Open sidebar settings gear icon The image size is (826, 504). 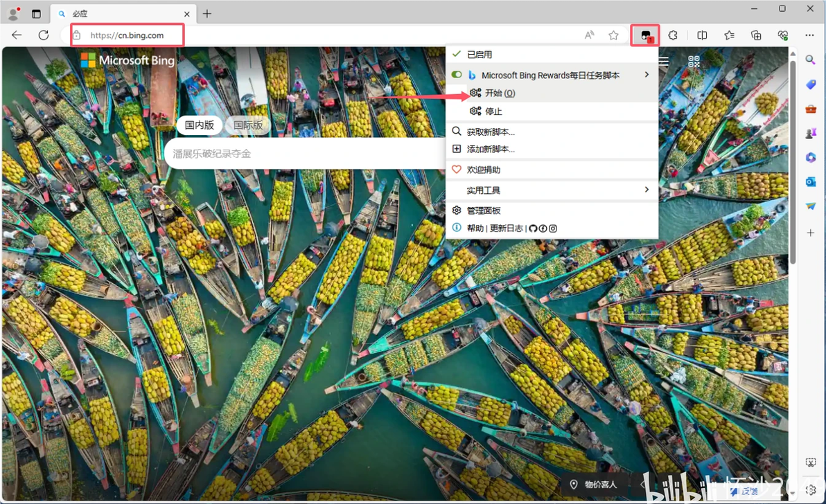811,489
